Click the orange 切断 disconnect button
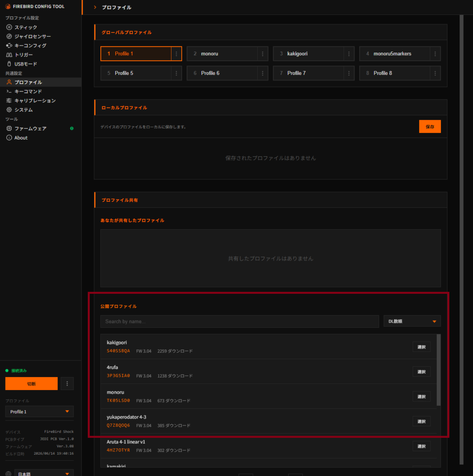Image resolution: width=473 pixels, height=476 pixels. 32,383
